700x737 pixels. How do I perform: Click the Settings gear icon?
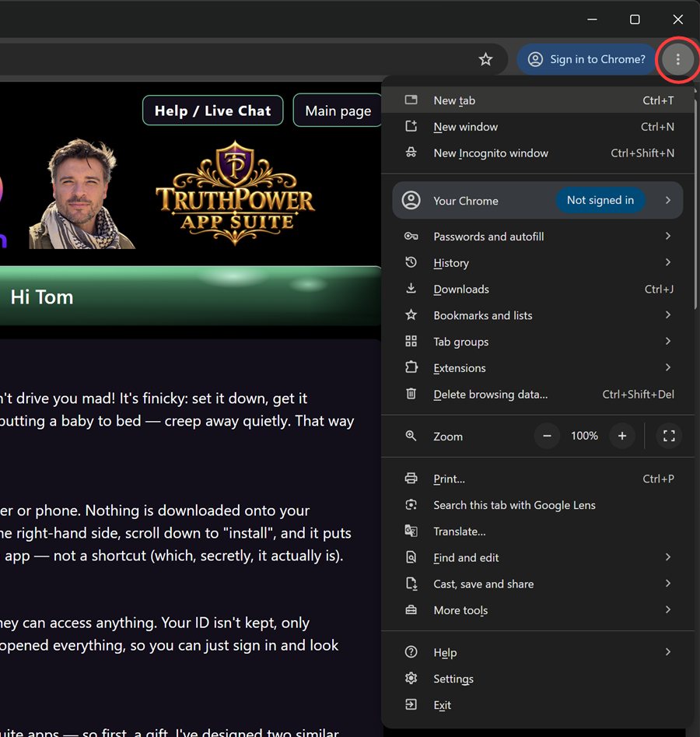pos(411,679)
